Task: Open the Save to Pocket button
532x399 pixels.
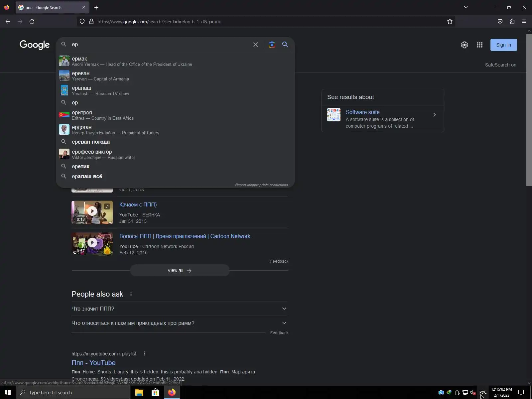Action: (x=500, y=22)
